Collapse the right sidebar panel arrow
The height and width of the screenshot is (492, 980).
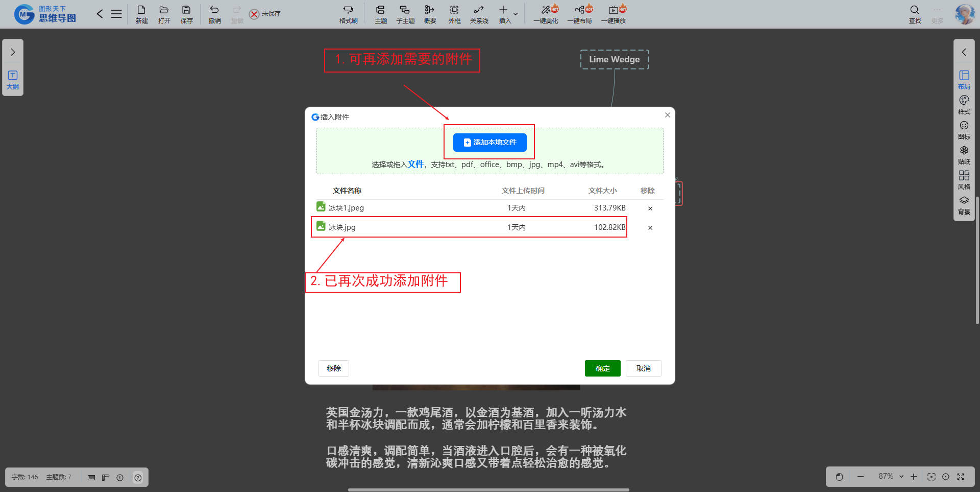[964, 52]
